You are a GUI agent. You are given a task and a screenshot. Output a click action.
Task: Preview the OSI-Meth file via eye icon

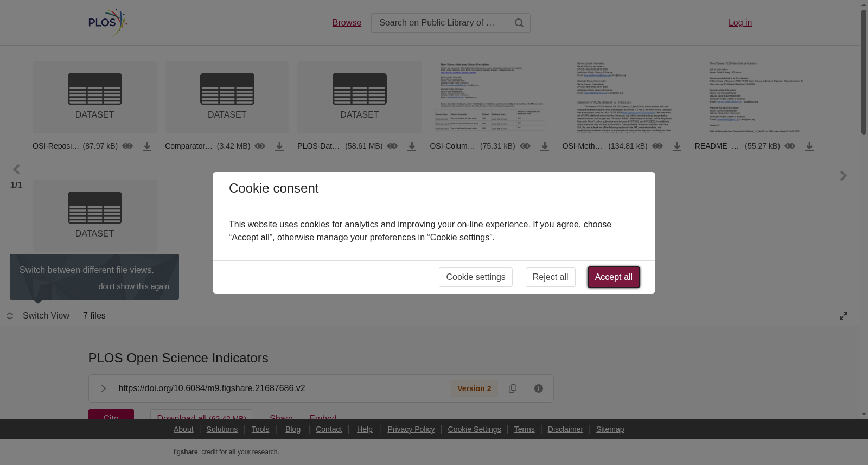point(658,146)
